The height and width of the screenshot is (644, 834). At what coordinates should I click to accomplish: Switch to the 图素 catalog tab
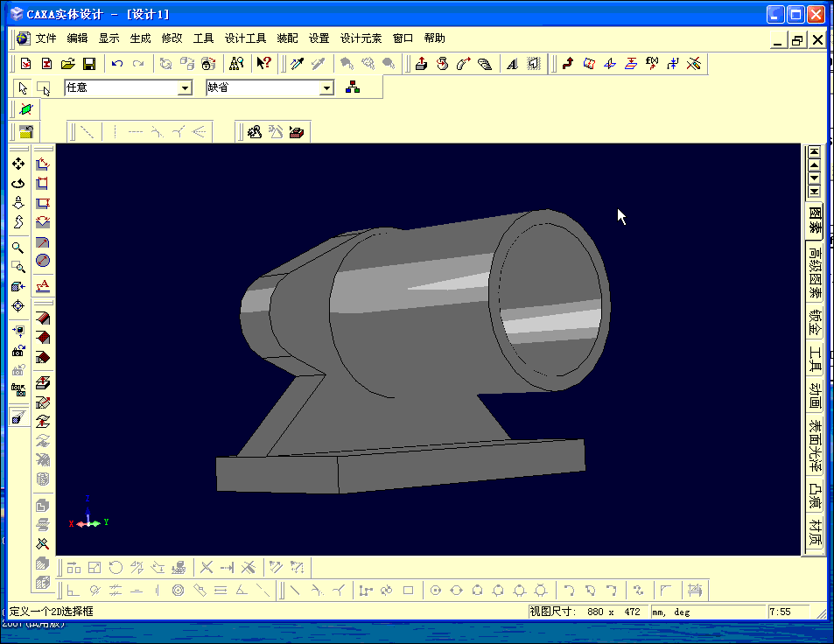click(x=815, y=220)
